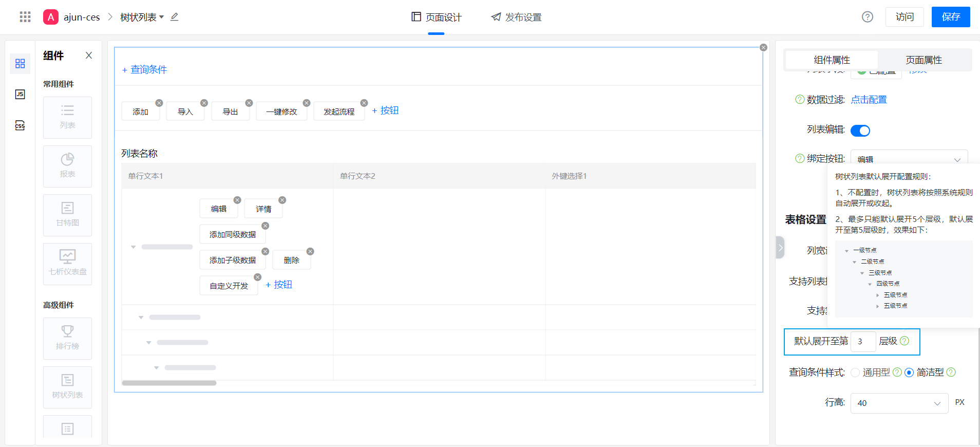Open the 绑定按钮 dropdown
The width and height of the screenshot is (980, 447).
click(x=909, y=159)
